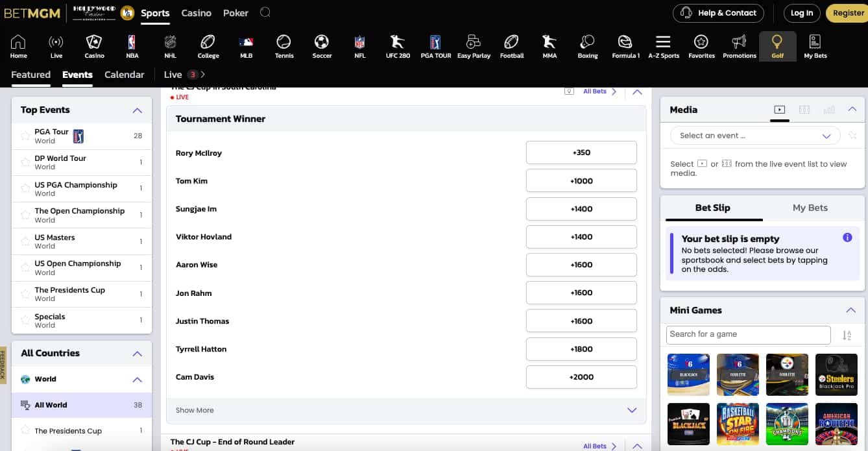
Task: Show the video stream icon in Media panel
Action: tap(780, 110)
